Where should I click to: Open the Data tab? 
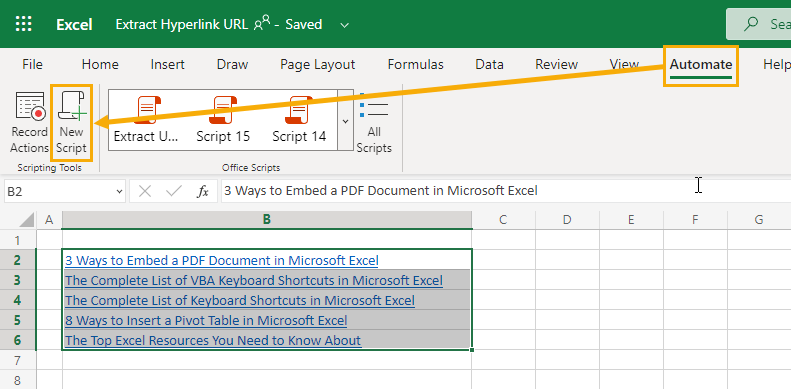click(489, 65)
